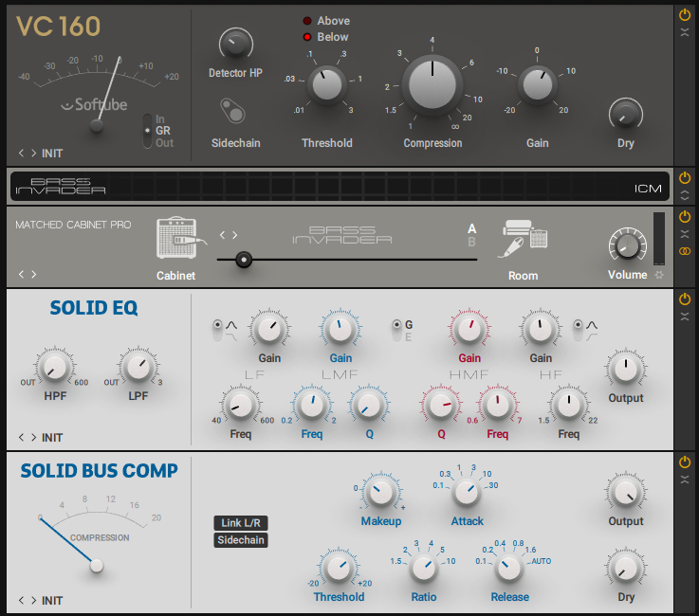The height and width of the screenshot is (616, 699).
Task: Click the ICM label on Bass Invader
Action: (648, 189)
